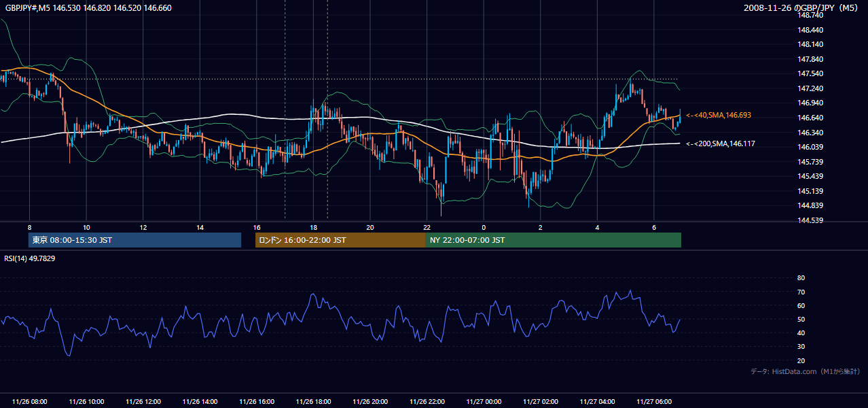Click the 145.739 price axis label

click(809, 162)
